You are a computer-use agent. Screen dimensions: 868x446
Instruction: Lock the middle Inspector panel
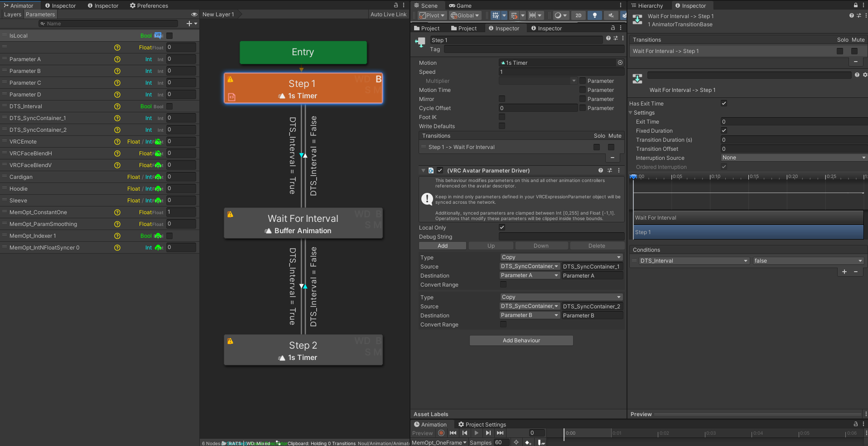coord(613,28)
